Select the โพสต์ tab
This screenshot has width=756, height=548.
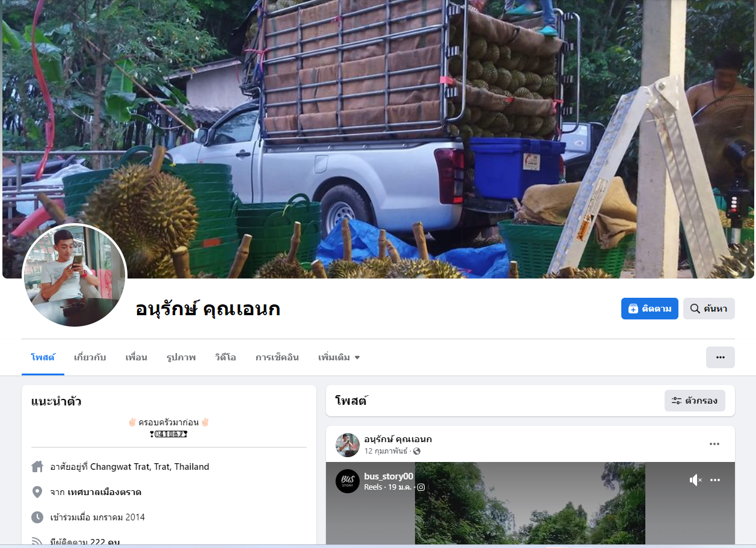(x=43, y=357)
